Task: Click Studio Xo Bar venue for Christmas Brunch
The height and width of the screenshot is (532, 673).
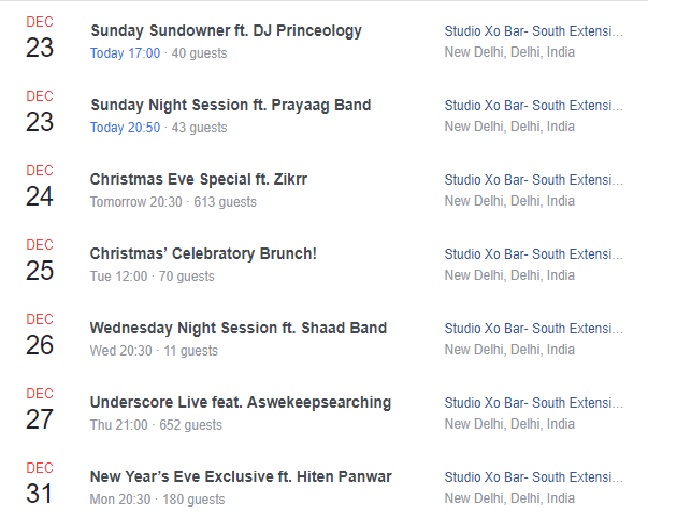Action: [533, 255]
